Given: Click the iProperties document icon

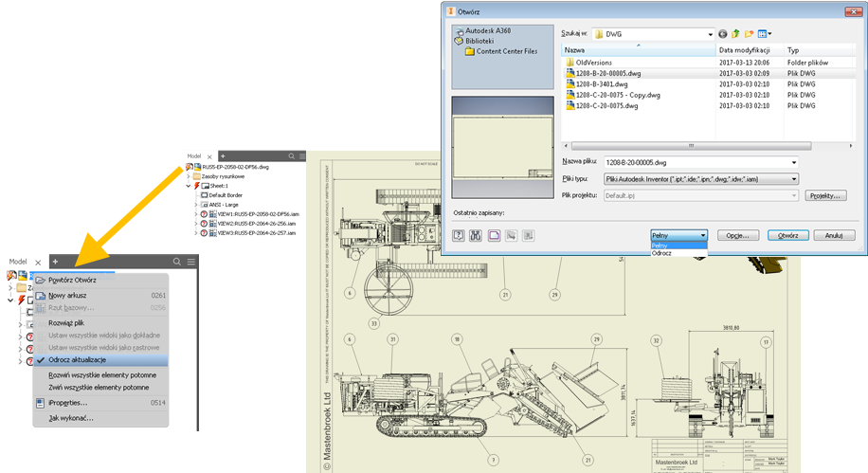Looking at the screenshot, I should tap(41, 403).
